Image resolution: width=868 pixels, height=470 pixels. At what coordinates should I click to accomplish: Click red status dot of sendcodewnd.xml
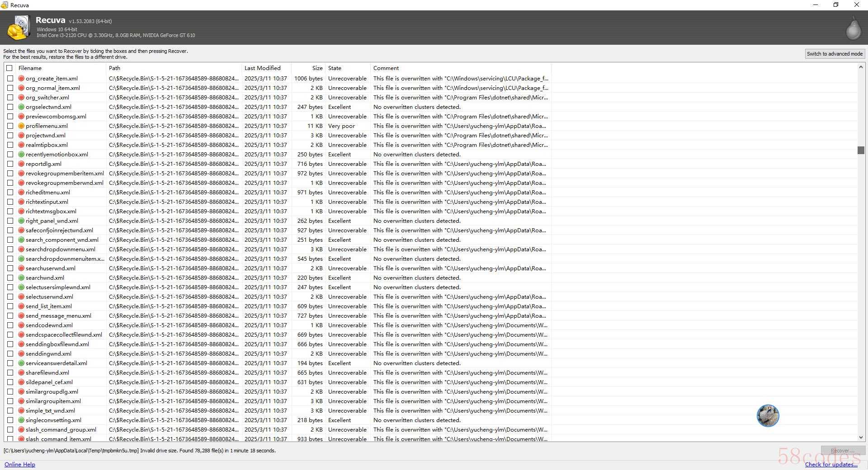pyautogui.click(x=21, y=325)
